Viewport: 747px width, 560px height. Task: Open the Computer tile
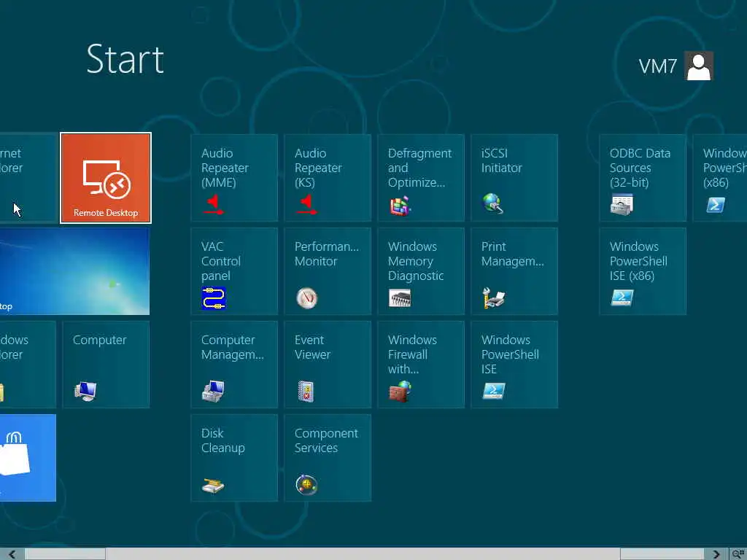106,365
